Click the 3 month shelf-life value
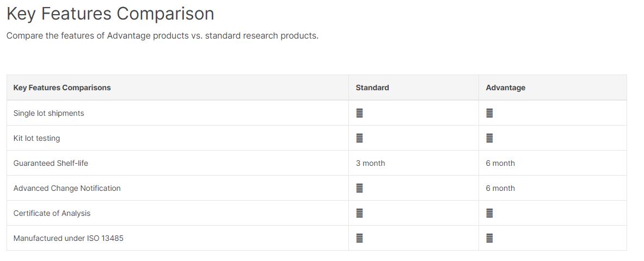644x261 pixels. click(370, 163)
